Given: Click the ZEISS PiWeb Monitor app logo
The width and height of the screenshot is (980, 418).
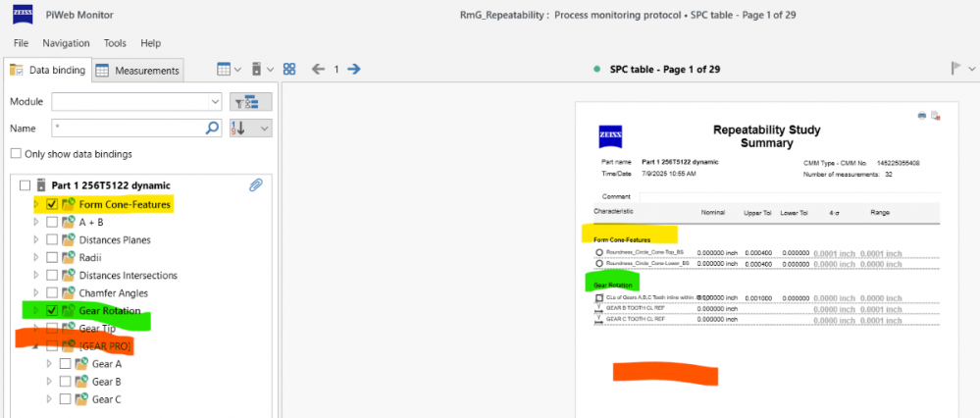Looking at the screenshot, I should point(24,15).
